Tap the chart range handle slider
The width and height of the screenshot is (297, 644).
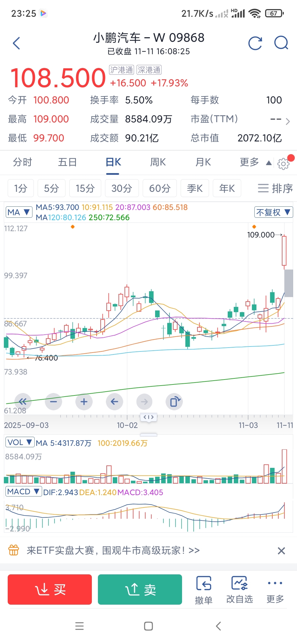point(148,417)
